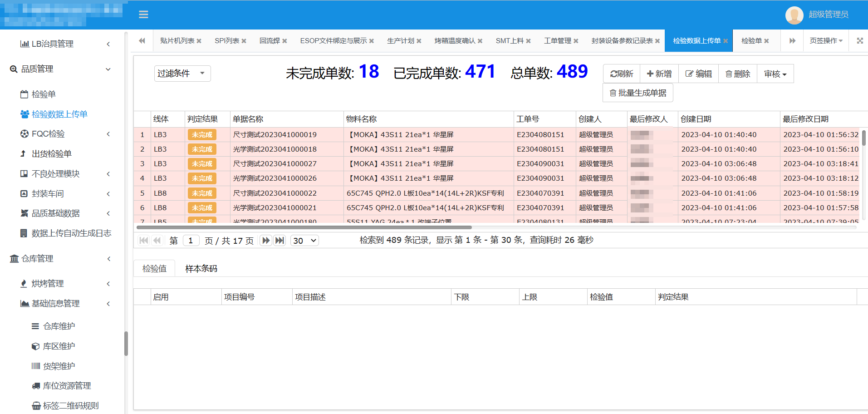Jump to last page using pagination icon

(x=280, y=240)
